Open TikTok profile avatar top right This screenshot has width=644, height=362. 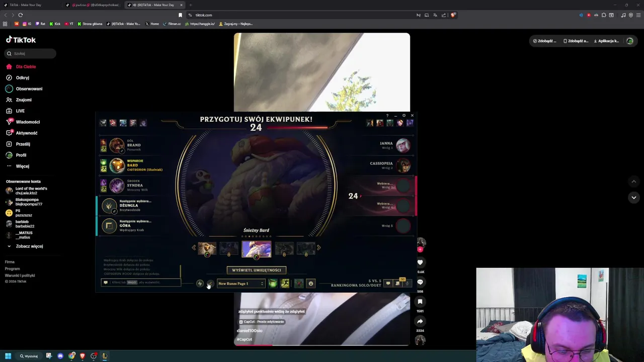(x=630, y=41)
